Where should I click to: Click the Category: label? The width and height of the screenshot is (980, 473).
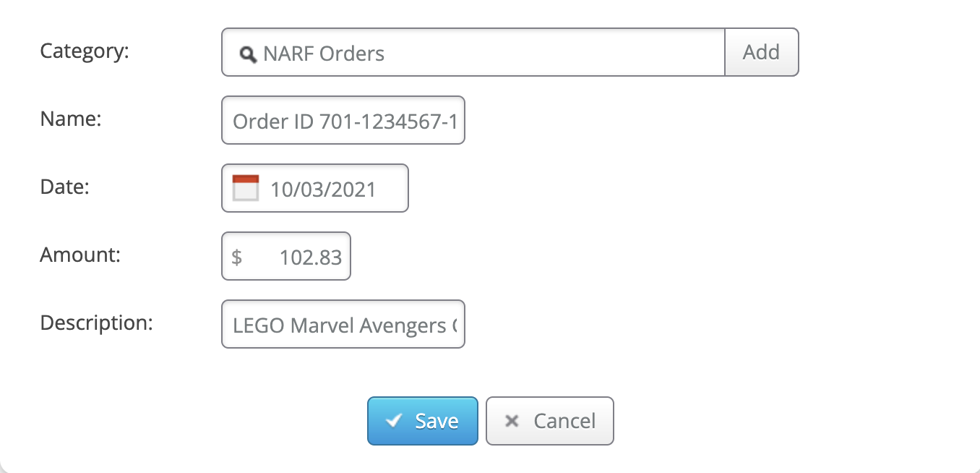pos(85,51)
